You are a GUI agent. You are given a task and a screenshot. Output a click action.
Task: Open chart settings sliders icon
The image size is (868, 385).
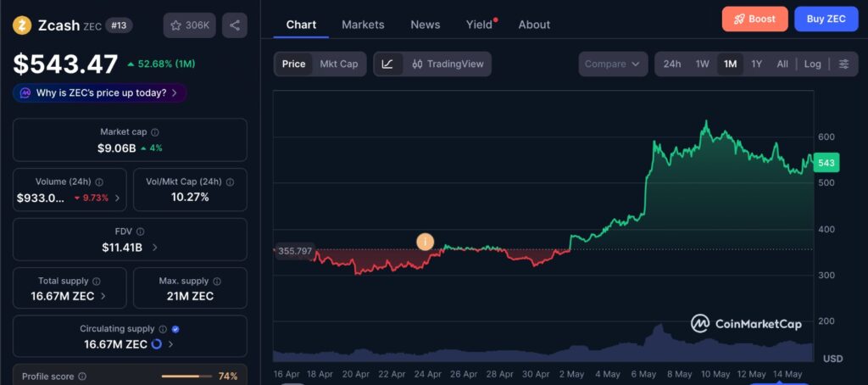(x=843, y=64)
